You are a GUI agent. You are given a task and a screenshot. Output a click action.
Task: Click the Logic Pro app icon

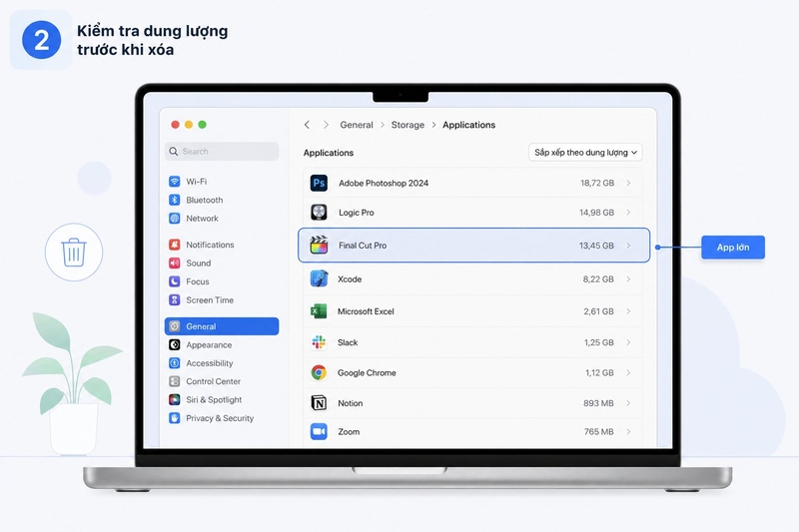pos(319,213)
